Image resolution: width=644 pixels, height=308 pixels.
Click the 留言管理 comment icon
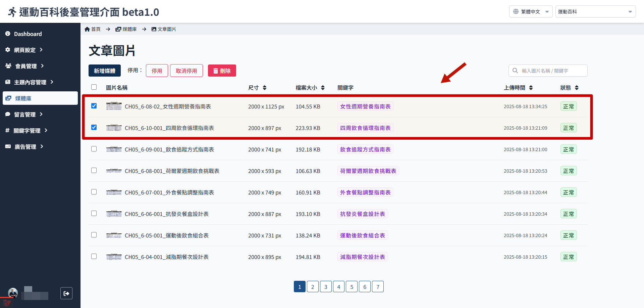point(8,114)
